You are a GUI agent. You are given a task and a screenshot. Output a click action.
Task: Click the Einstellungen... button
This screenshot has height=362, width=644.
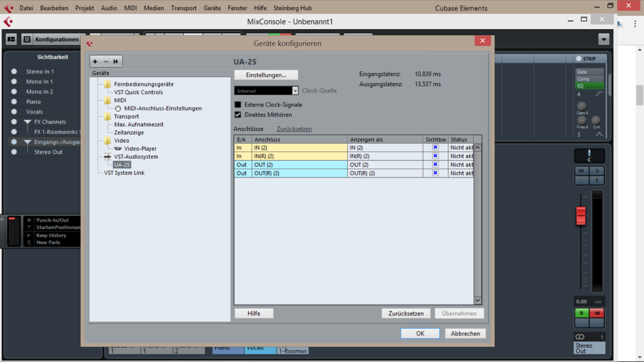click(266, 75)
